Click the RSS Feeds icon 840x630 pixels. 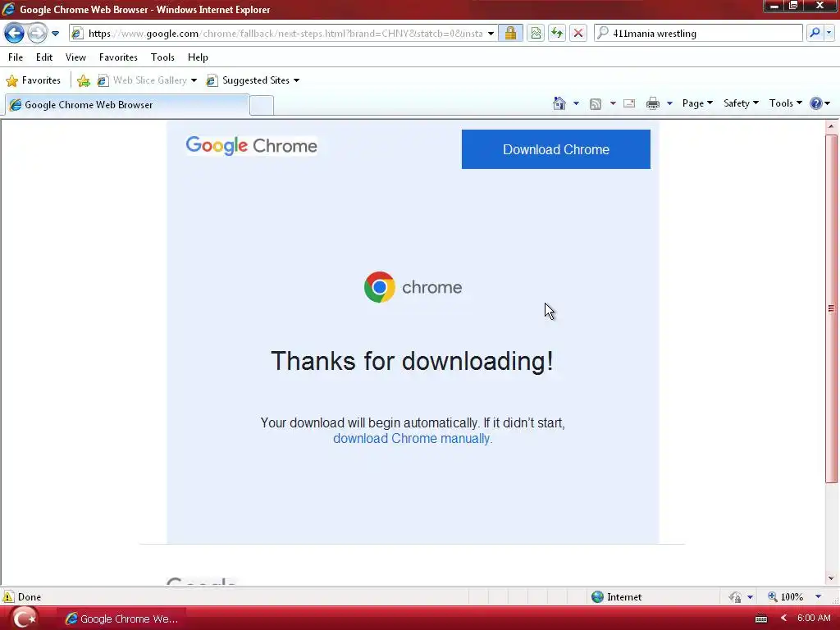(x=596, y=103)
